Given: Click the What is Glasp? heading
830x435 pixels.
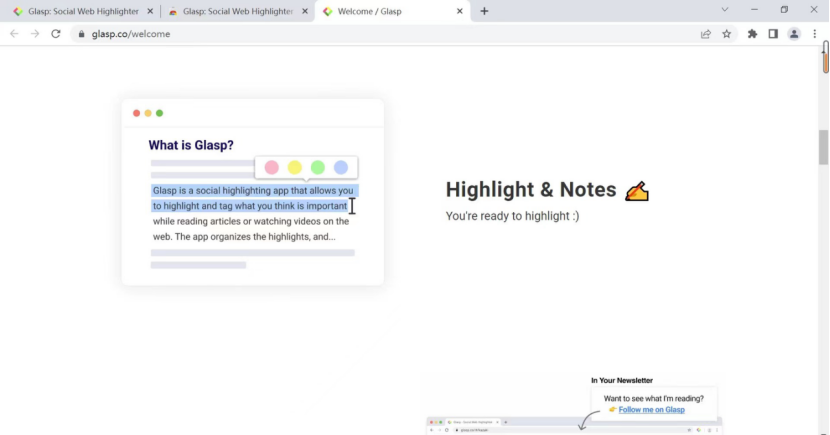Looking at the screenshot, I should (x=191, y=145).
